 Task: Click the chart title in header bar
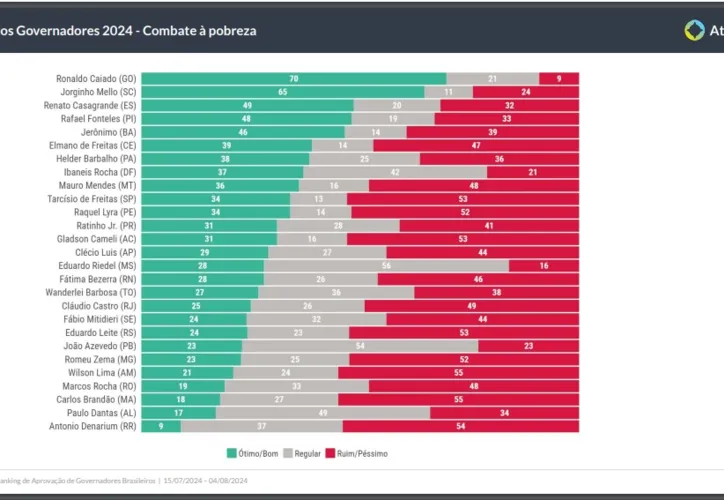128,31
